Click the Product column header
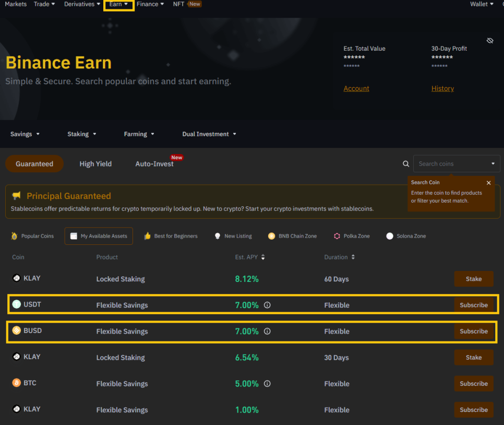The width and height of the screenshot is (504, 425). [107, 257]
